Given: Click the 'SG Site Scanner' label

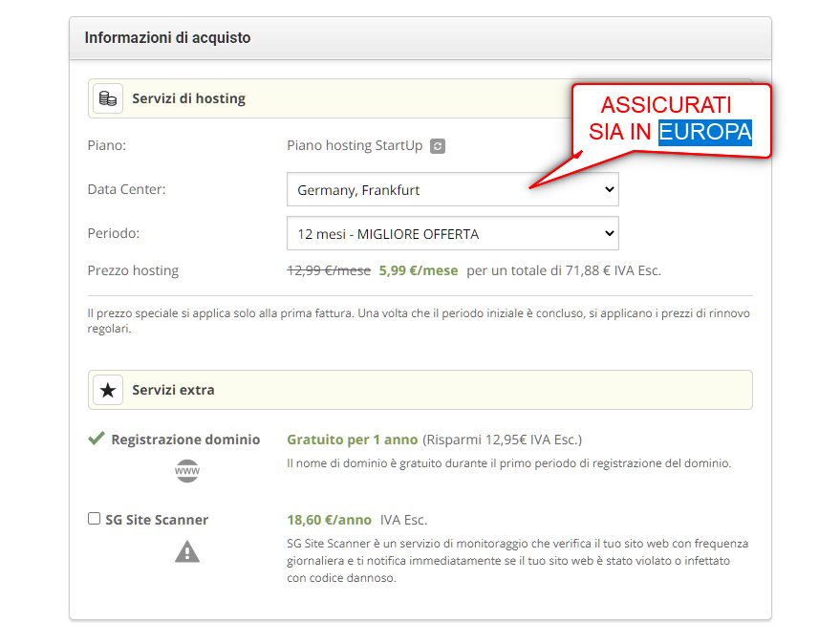Looking at the screenshot, I should coord(157,520).
